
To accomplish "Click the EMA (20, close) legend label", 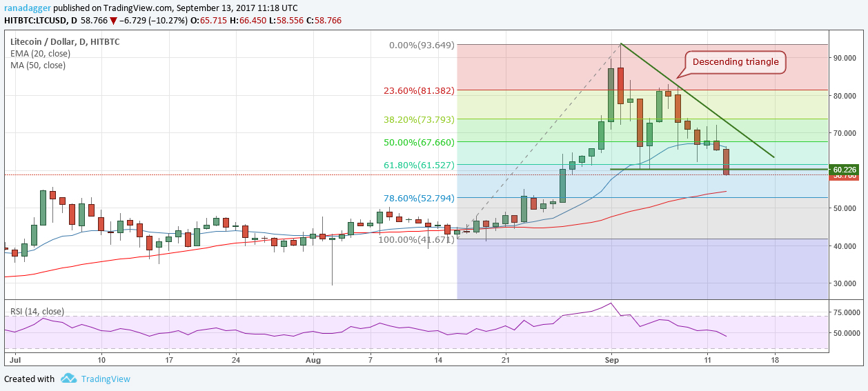I will coord(40,54).
